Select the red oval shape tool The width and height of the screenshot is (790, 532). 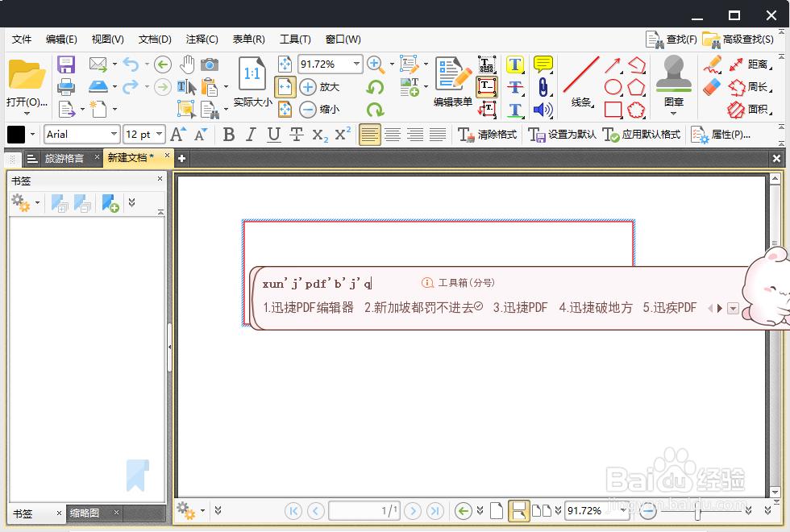click(613, 87)
